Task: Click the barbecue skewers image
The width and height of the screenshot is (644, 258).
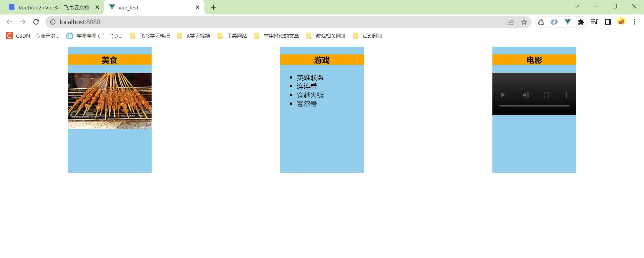Action: tap(110, 101)
